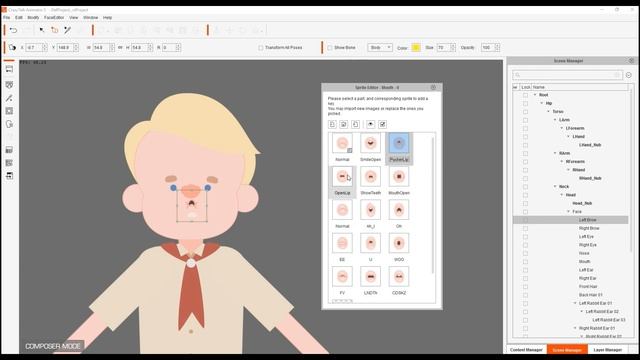Toggle lock checkbox for Left Eye row

coord(525,237)
